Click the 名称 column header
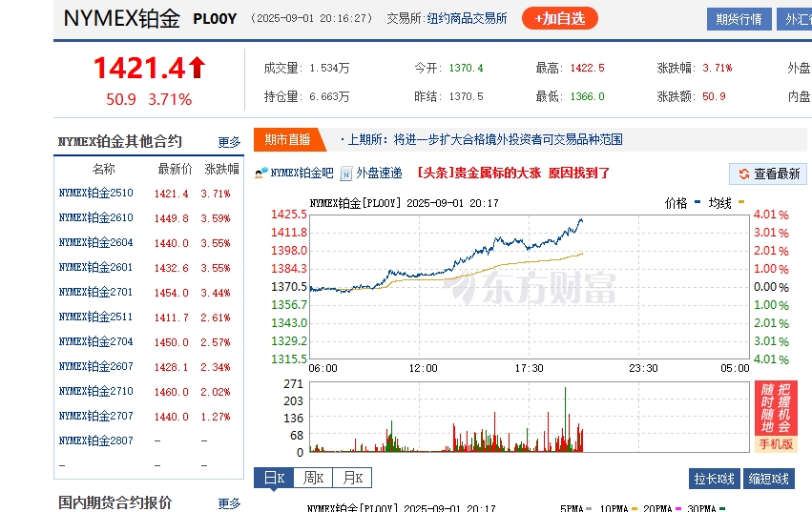Image resolution: width=812 pixels, height=512 pixels. point(104,169)
